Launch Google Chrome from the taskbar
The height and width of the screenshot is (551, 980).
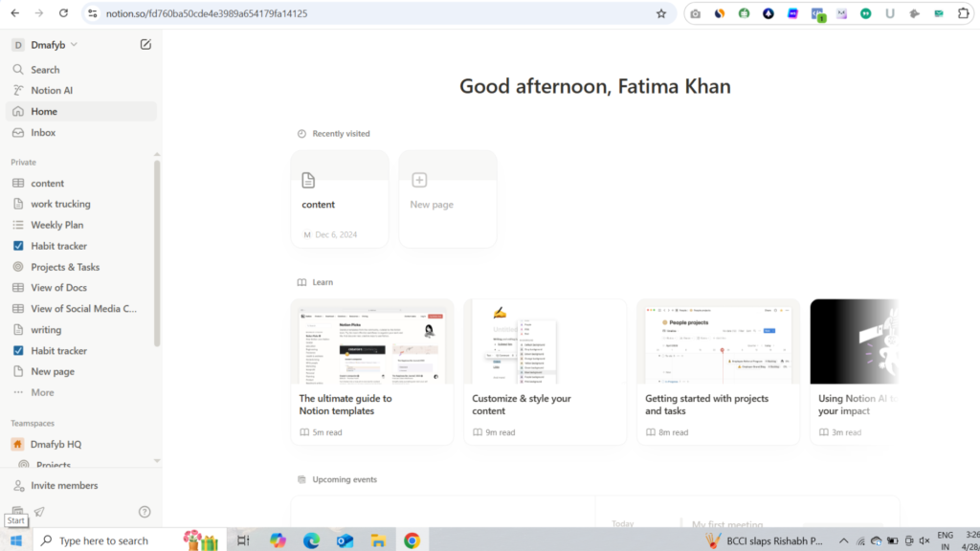tap(412, 540)
